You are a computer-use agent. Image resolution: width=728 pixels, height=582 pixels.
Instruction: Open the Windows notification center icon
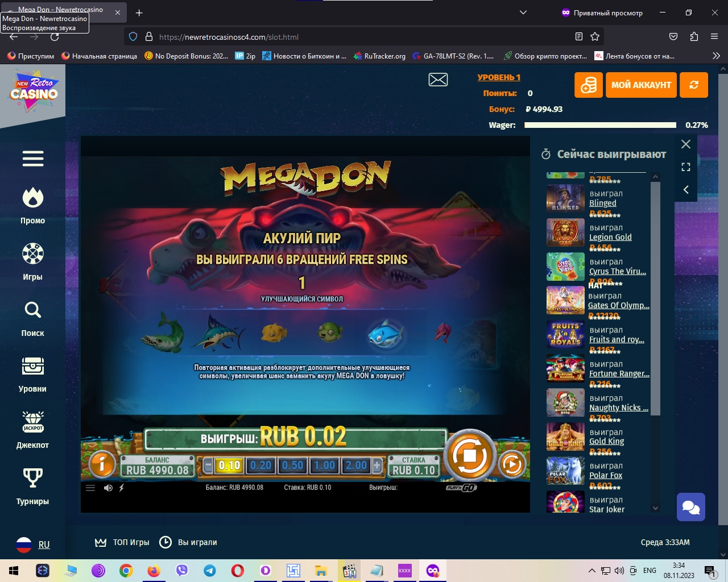710,571
